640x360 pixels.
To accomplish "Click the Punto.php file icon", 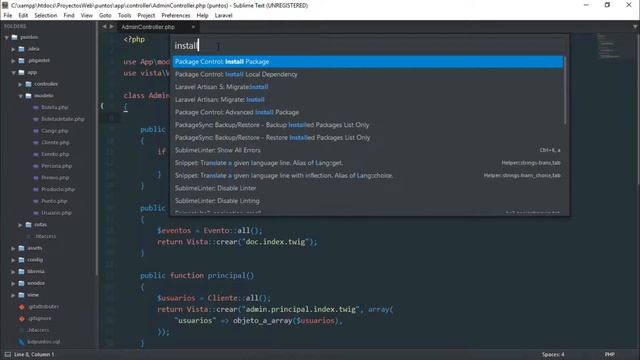I will pos(36,201).
